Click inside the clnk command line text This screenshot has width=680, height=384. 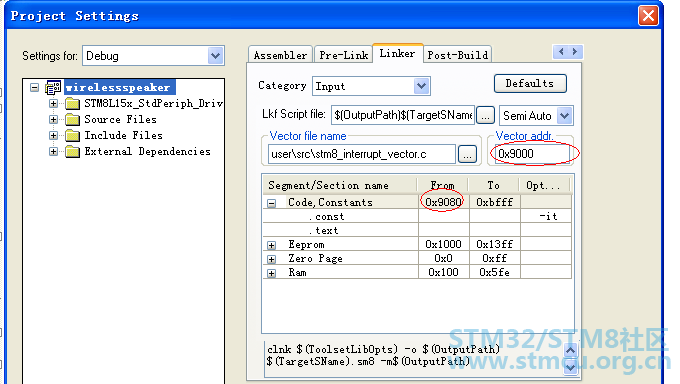click(x=414, y=356)
